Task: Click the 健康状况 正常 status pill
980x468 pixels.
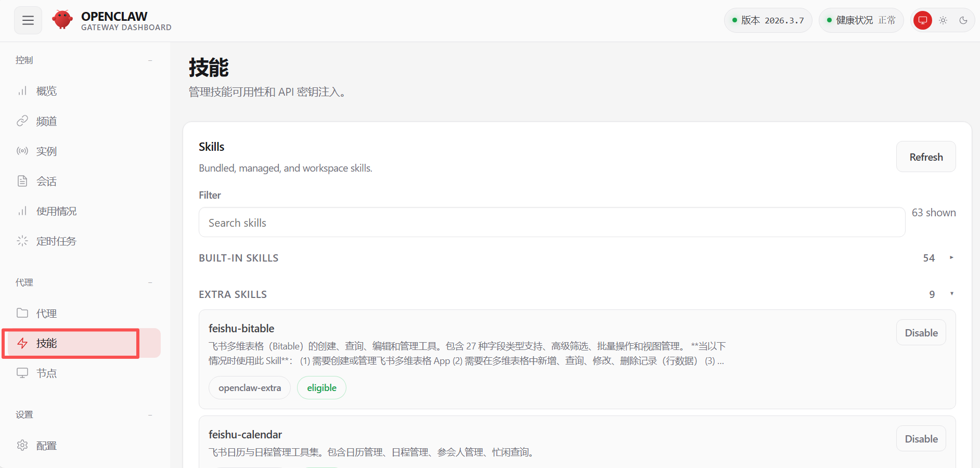Action: pos(861,20)
